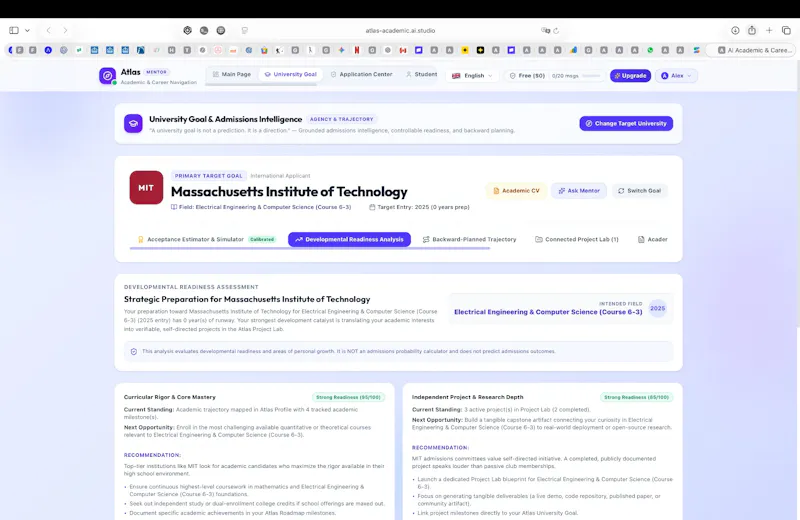Focus the atlas-academic.ai.studio address bar
Screen dimensions: 800x520
coord(400,31)
